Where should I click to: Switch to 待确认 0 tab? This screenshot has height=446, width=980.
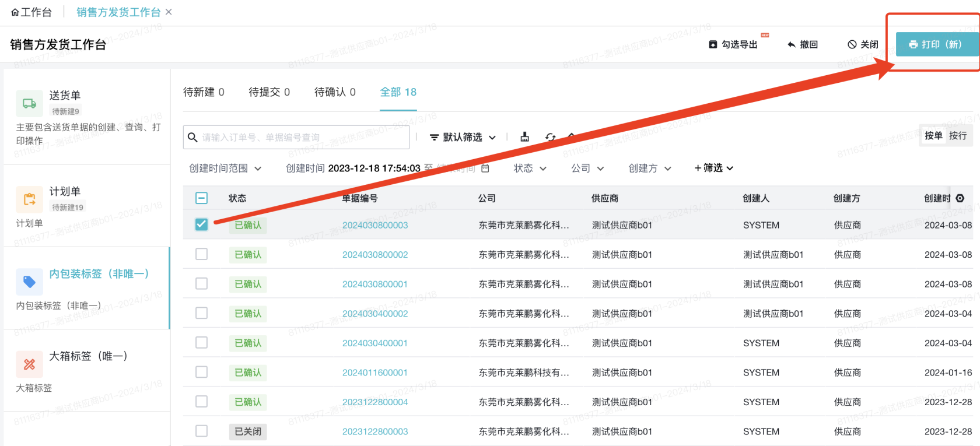point(335,92)
